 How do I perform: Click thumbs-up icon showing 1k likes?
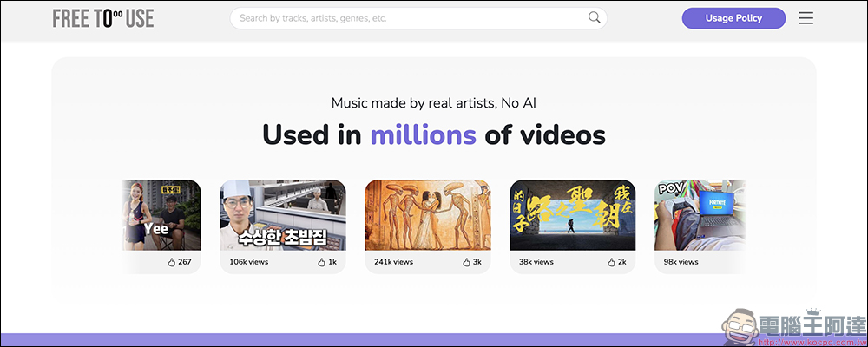coord(321,262)
